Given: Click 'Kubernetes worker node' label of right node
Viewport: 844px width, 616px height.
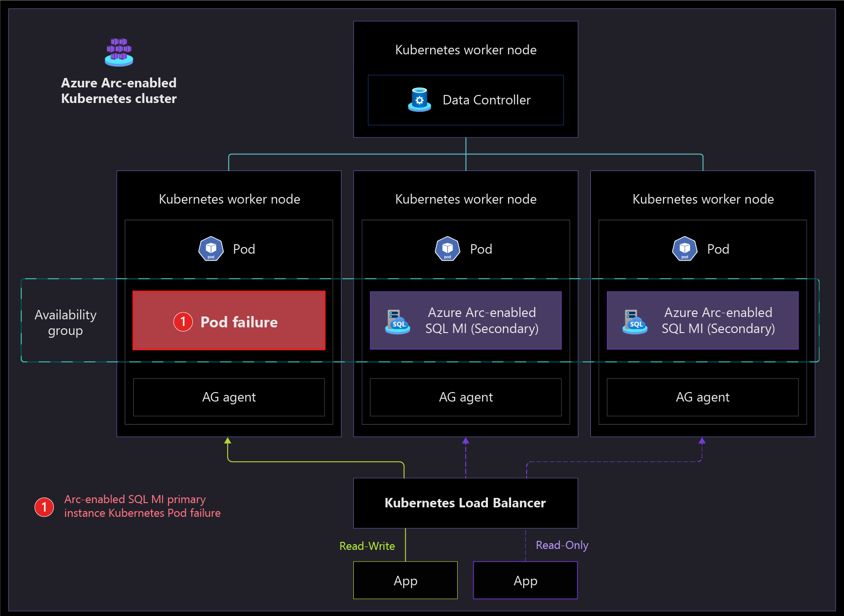Looking at the screenshot, I should pos(703,199).
